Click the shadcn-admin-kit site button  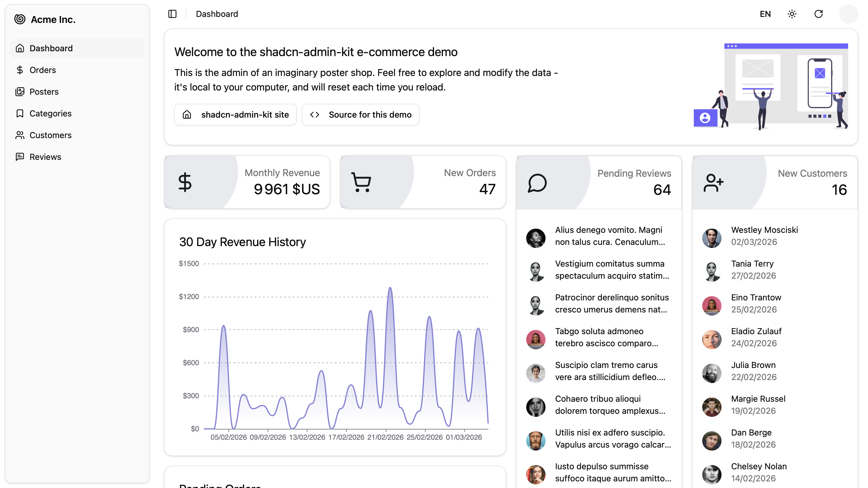pyautogui.click(x=235, y=115)
